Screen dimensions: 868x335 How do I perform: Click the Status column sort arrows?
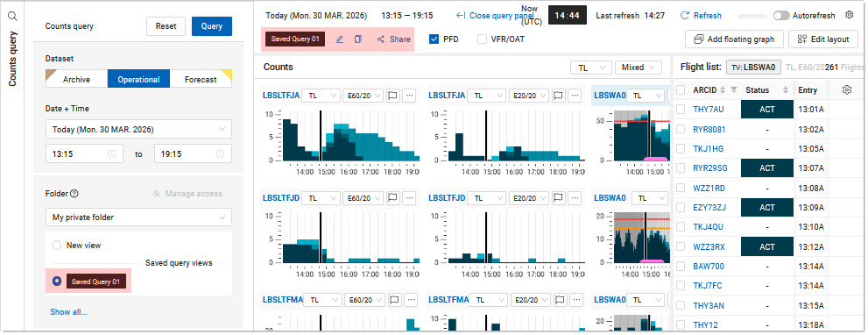tap(785, 89)
